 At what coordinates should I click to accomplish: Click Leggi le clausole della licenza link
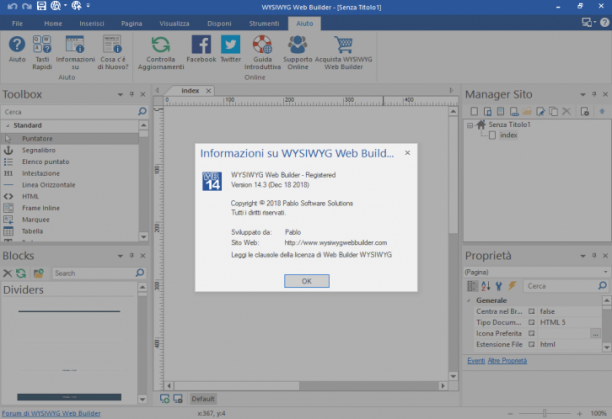pos(311,255)
